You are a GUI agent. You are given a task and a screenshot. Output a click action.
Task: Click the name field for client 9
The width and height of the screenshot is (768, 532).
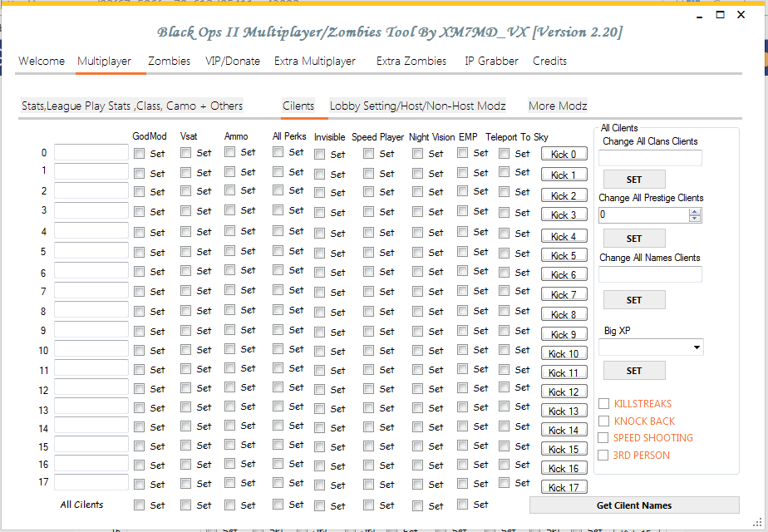91,330
